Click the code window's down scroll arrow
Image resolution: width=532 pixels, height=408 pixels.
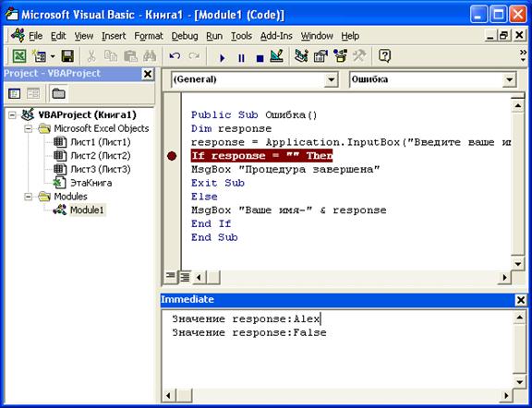[518, 264]
